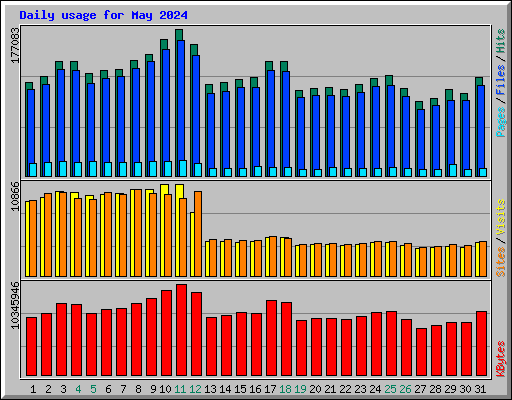Viewport: 512px width, 400px height.
Task: Click day 15 on the x-axis
Action: pyautogui.click(x=240, y=389)
